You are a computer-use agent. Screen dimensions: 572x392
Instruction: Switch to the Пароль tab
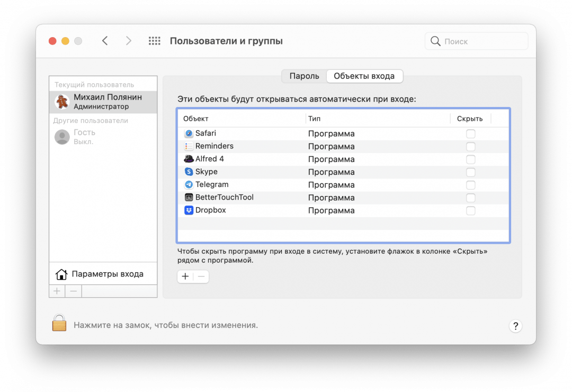(303, 76)
